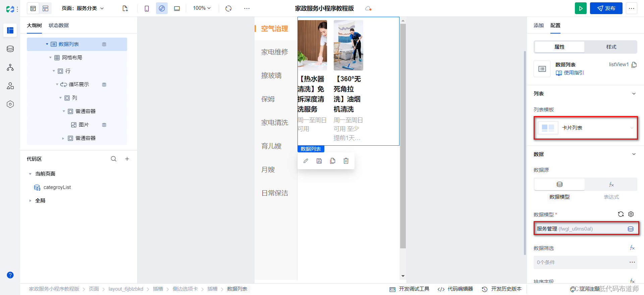Choose 表达式 as data source type
Viewport: 644px width, 295px height.
point(611,185)
